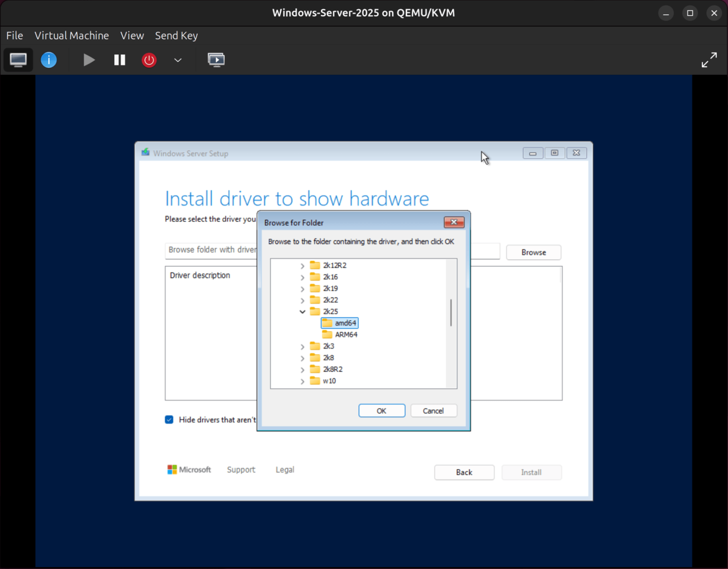The width and height of the screenshot is (728, 569).
Task: Select the graphical console icon in the toolbar
Action: click(18, 60)
